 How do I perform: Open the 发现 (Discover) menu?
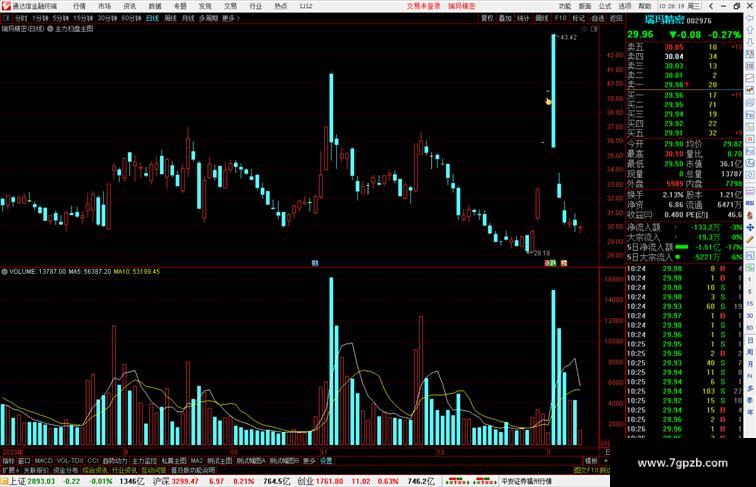pos(205,6)
